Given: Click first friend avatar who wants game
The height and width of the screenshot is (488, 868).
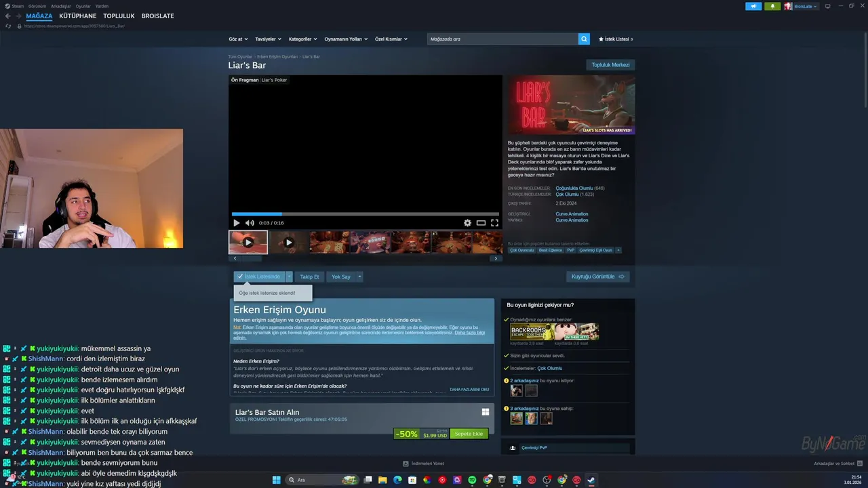Looking at the screenshot, I should tap(517, 390).
